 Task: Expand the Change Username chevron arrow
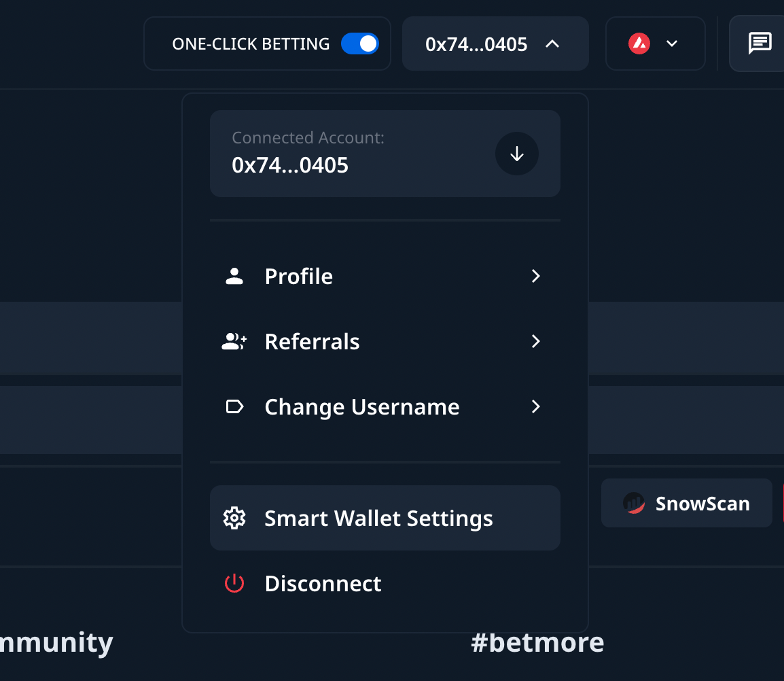point(536,406)
